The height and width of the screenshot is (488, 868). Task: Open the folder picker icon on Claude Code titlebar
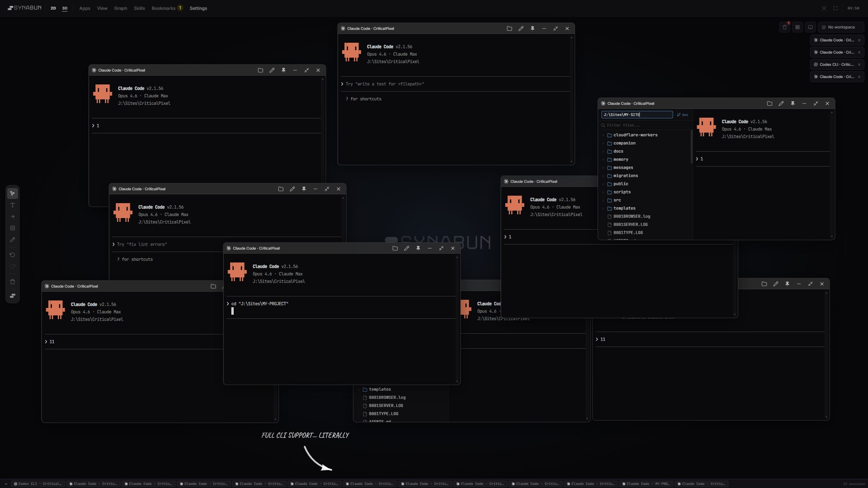coord(509,28)
